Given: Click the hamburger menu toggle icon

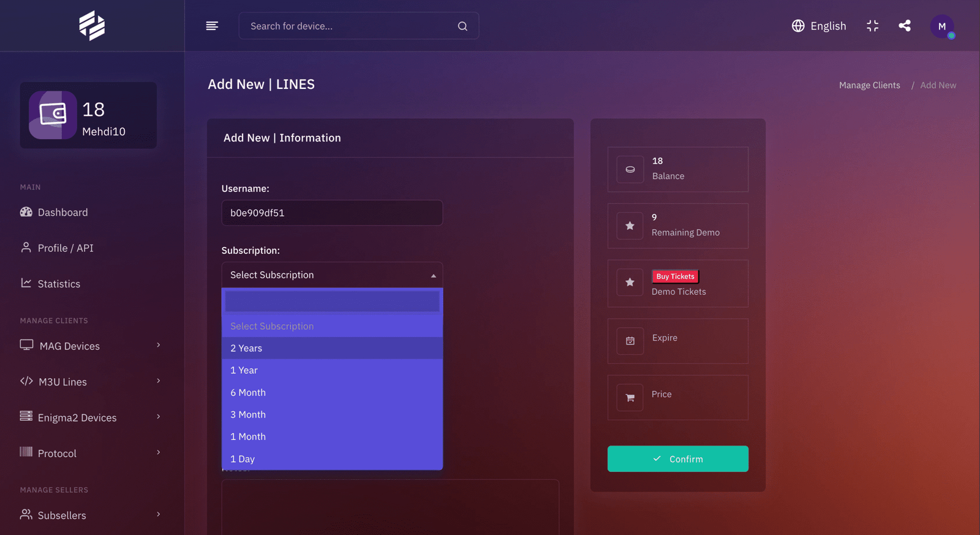Looking at the screenshot, I should click(212, 26).
